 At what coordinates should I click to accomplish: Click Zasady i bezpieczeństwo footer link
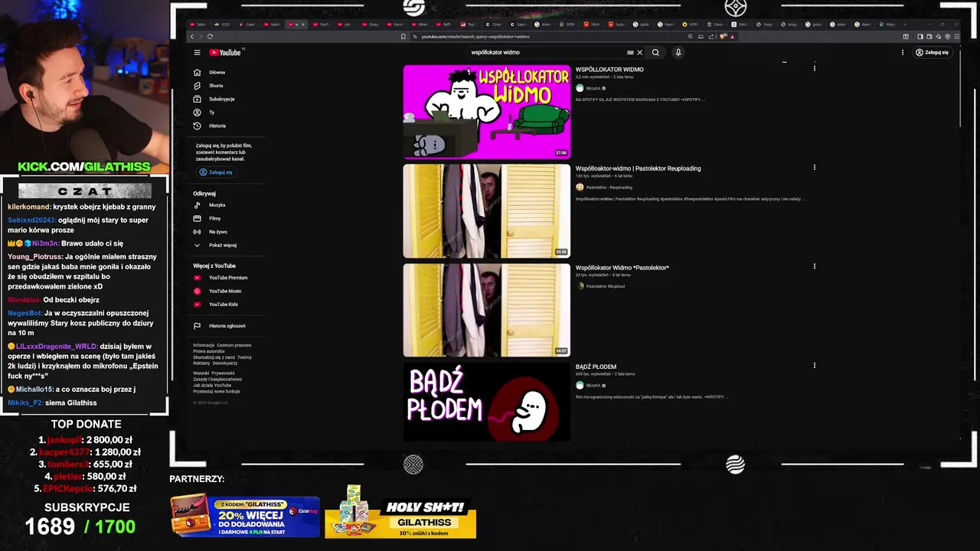(217, 379)
